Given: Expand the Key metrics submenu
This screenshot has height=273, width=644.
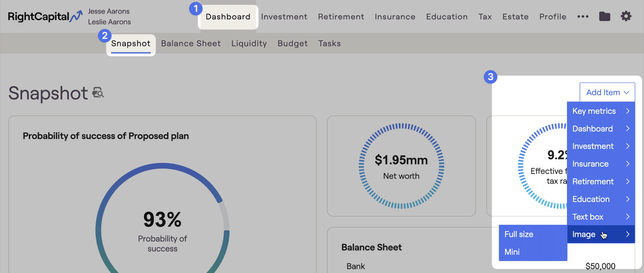Looking at the screenshot, I should pyautogui.click(x=601, y=111).
